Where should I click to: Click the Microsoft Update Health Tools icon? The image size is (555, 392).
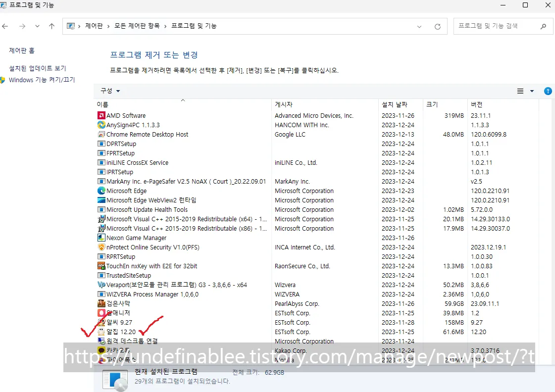(x=101, y=209)
